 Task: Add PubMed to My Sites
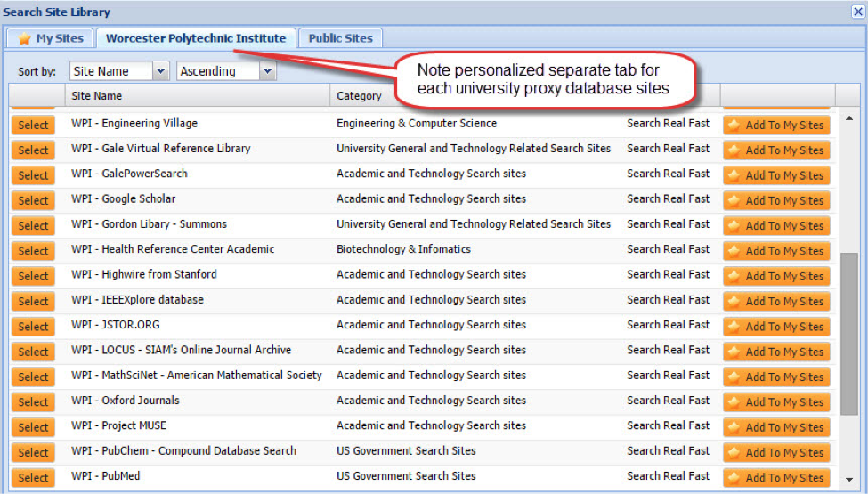(776, 477)
